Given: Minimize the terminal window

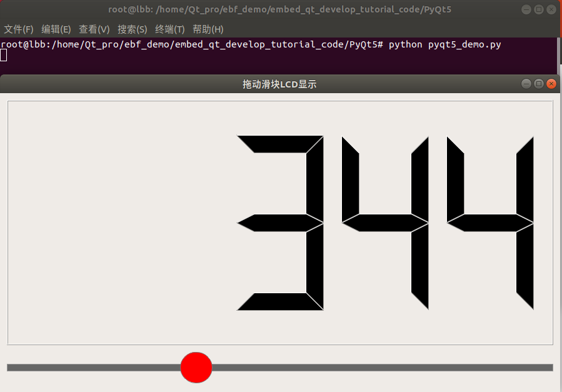Looking at the screenshot, I should click(x=526, y=9).
